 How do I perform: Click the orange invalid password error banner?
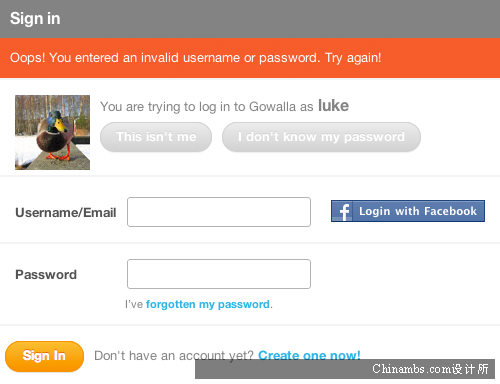pos(250,58)
